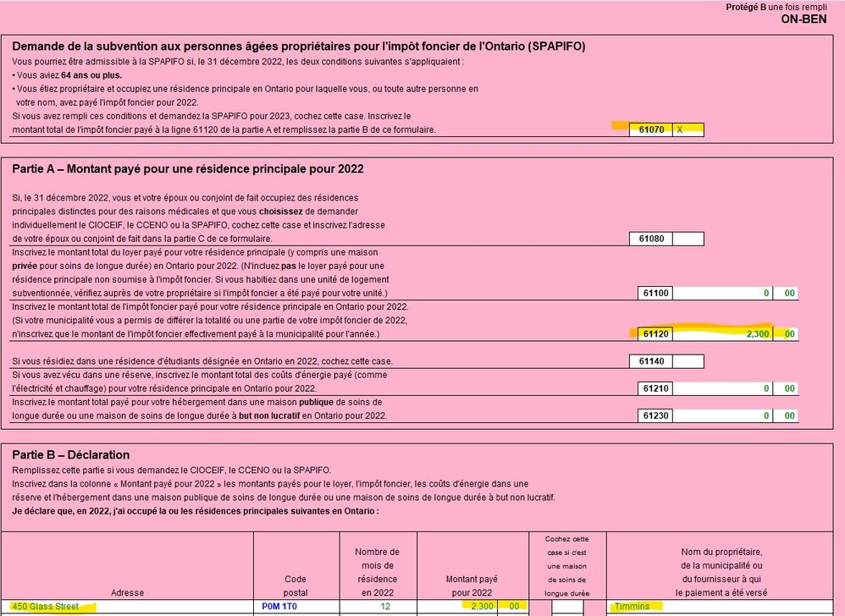
Task: Select the line number label 61080
Action: click(651, 239)
